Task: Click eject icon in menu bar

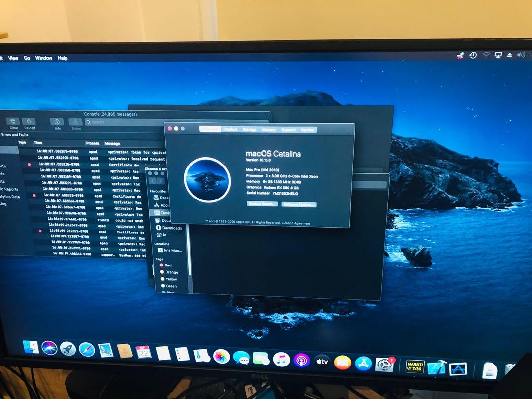Action: 509,55
